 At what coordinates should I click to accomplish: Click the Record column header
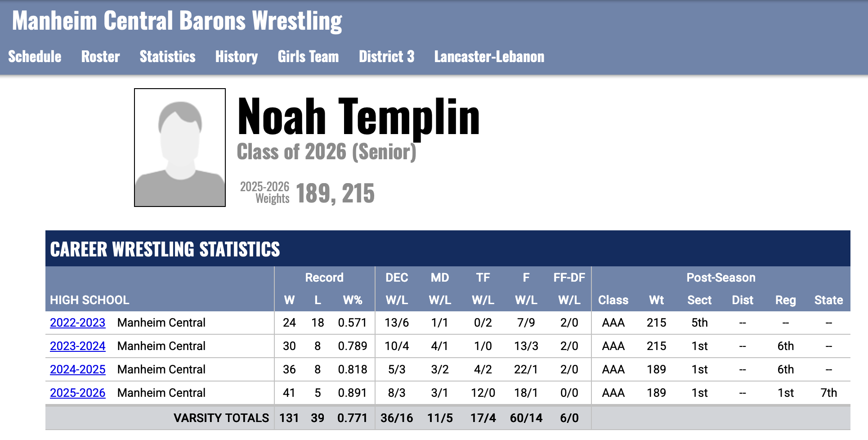pyautogui.click(x=324, y=278)
